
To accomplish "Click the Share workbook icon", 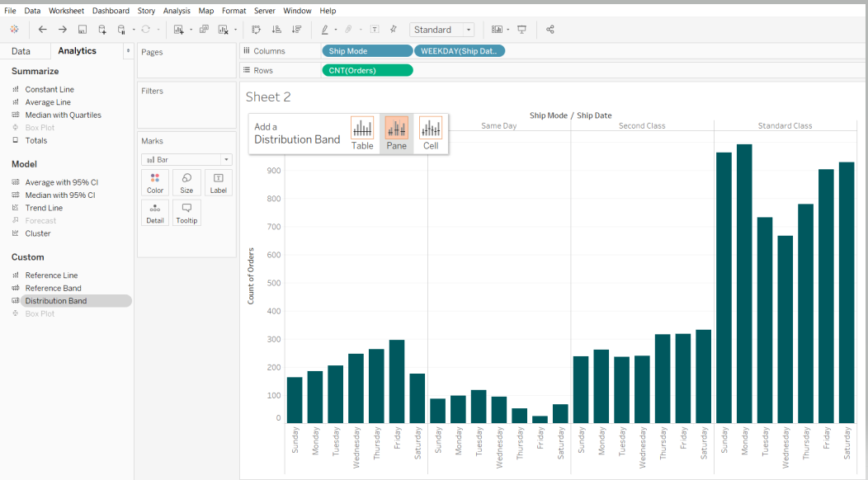I will [x=550, y=30].
